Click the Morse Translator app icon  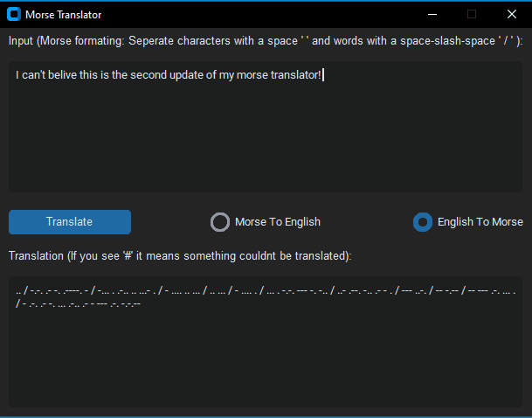coord(14,14)
